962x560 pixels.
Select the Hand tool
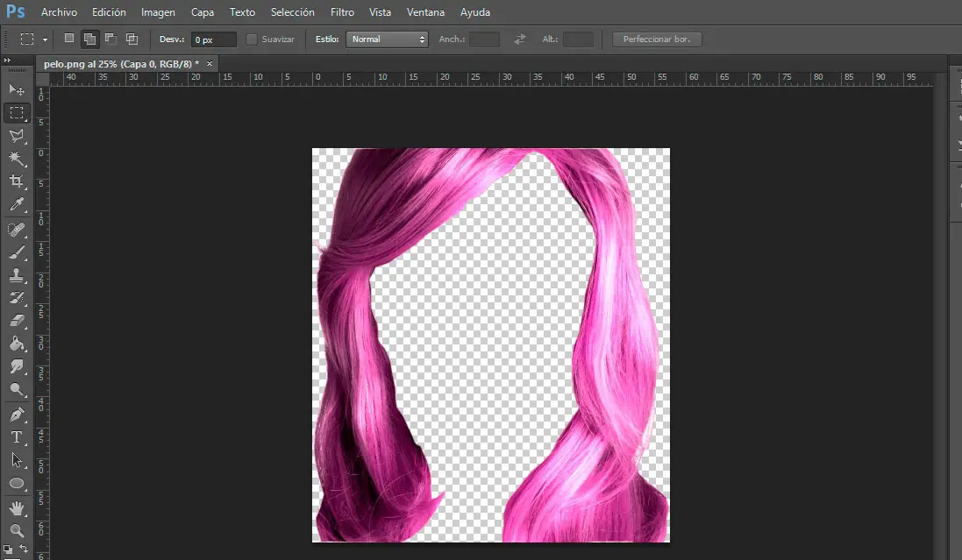coord(17,507)
